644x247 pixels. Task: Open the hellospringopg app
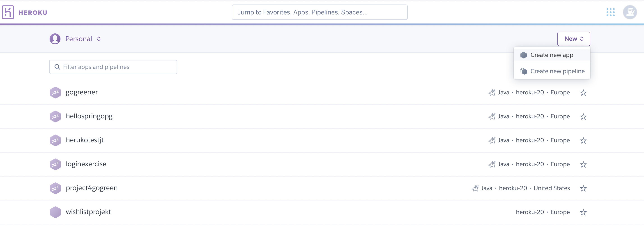(x=89, y=116)
